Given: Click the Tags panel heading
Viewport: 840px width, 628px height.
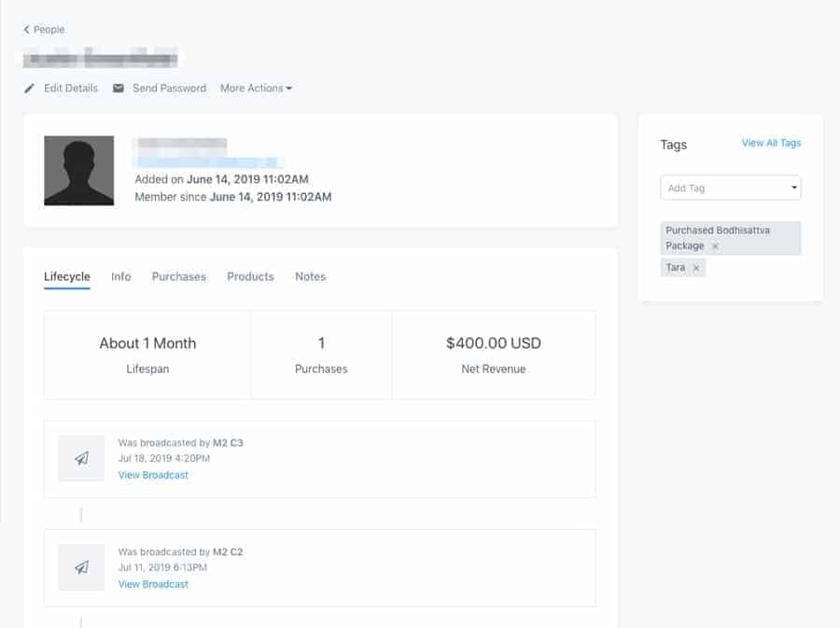Looking at the screenshot, I should pos(673,145).
